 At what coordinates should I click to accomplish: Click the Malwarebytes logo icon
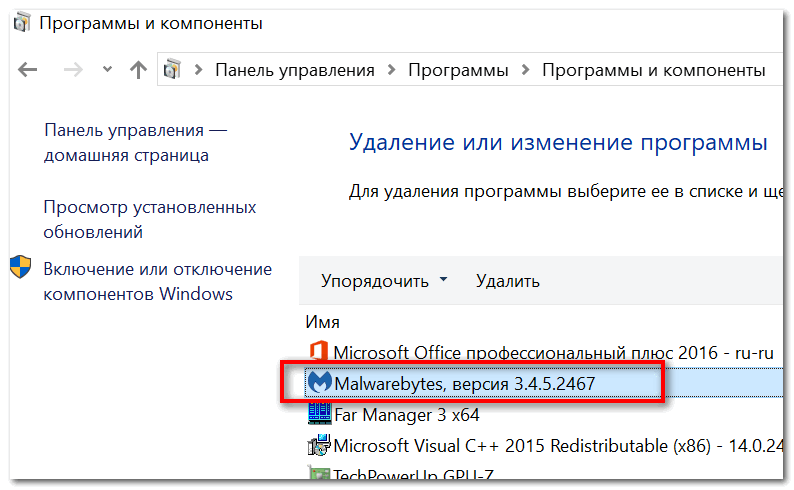[320, 383]
